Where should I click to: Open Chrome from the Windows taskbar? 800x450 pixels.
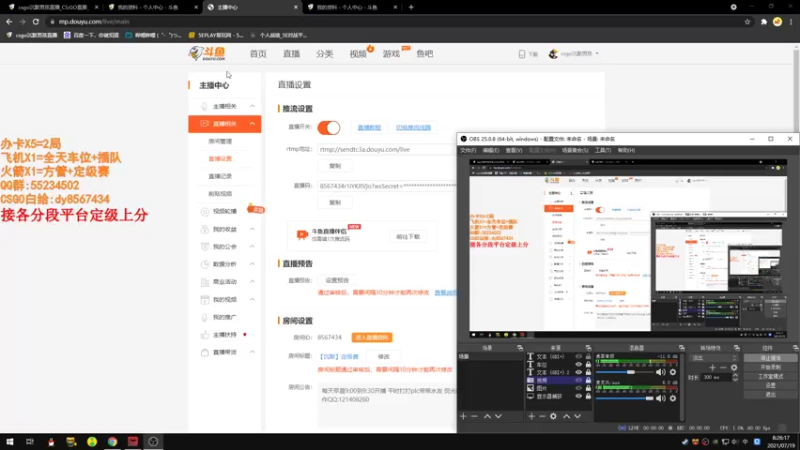tap(112, 442)
